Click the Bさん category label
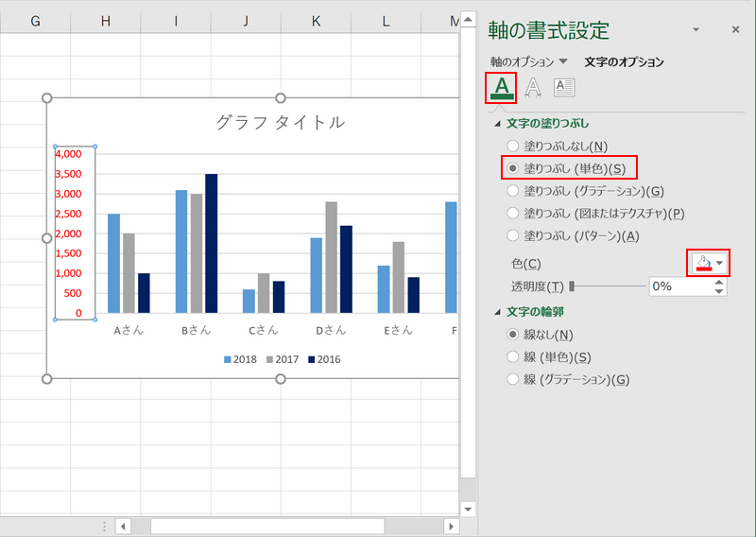Image resolution: width=756 pixels, height=537 pixels. (197, 331)
